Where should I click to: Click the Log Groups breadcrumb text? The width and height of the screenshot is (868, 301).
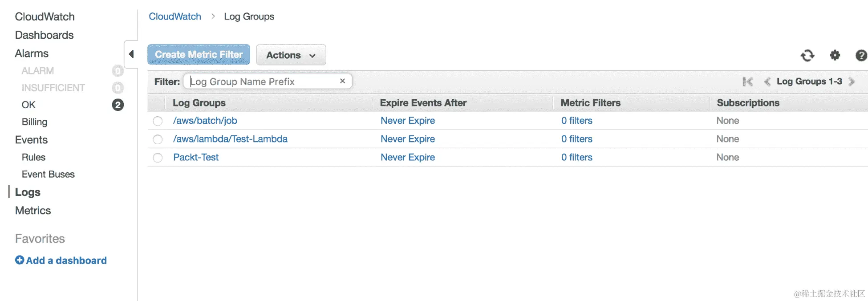point(249,16)
